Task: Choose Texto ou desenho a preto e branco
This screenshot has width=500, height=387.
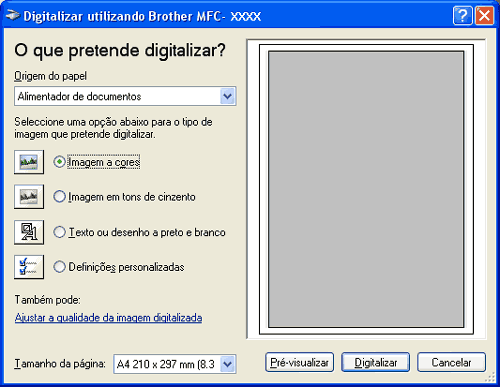Action: 59,232
